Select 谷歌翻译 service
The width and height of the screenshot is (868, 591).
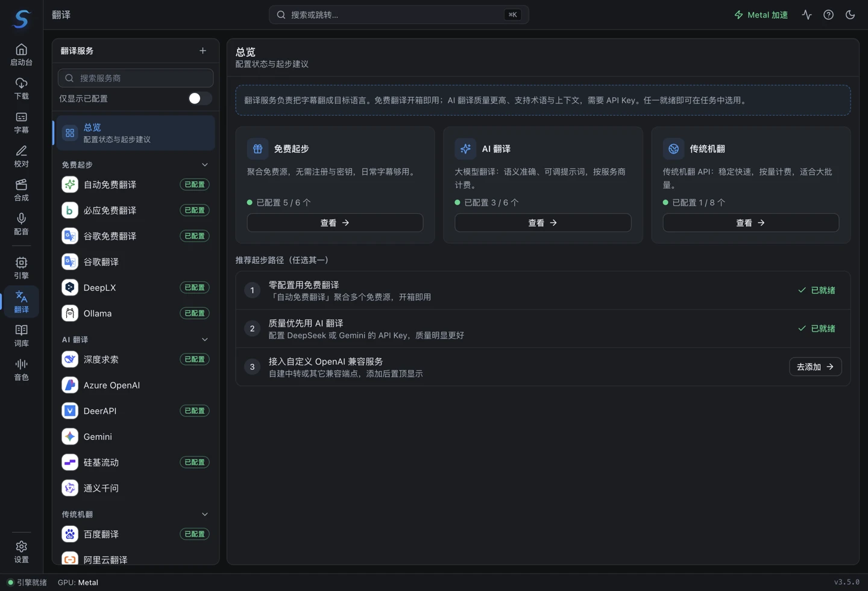(136, 261)
